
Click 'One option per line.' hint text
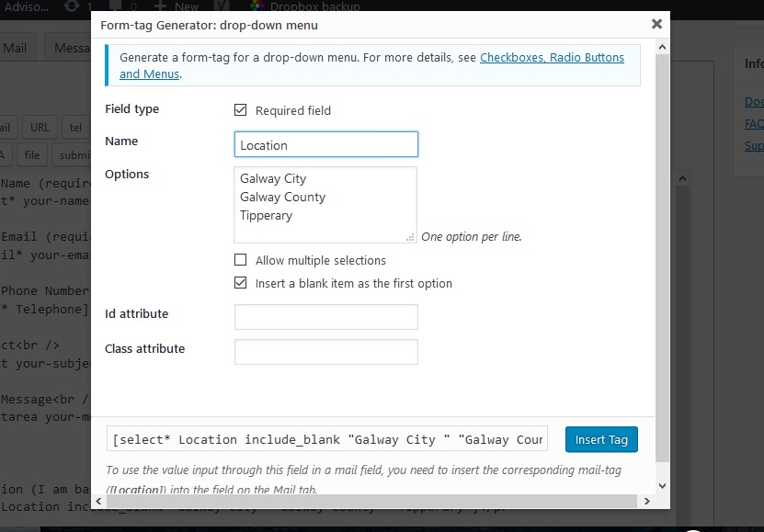[471, 236]
